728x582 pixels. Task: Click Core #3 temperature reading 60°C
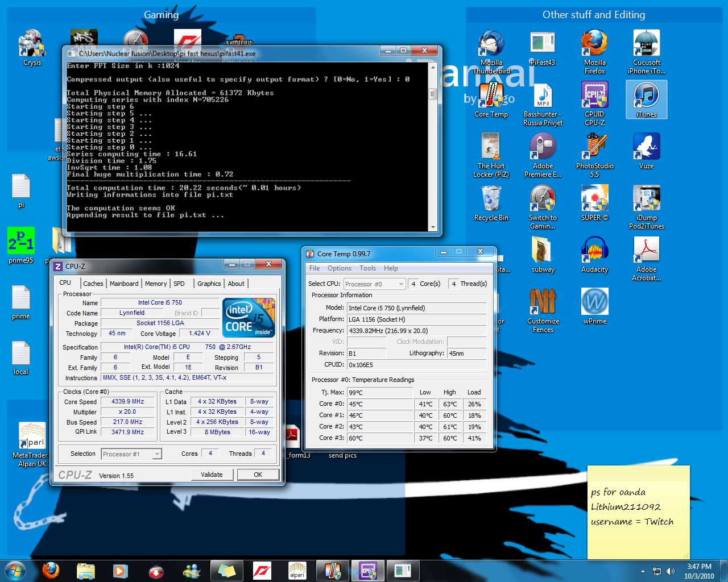point(379,438)
